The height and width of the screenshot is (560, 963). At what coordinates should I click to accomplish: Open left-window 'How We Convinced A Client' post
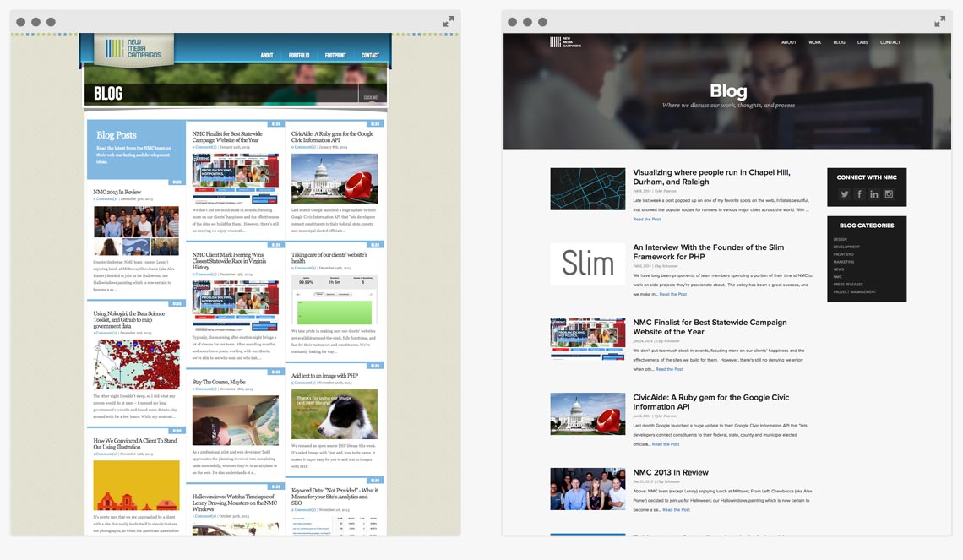click(x=134, y=443)
